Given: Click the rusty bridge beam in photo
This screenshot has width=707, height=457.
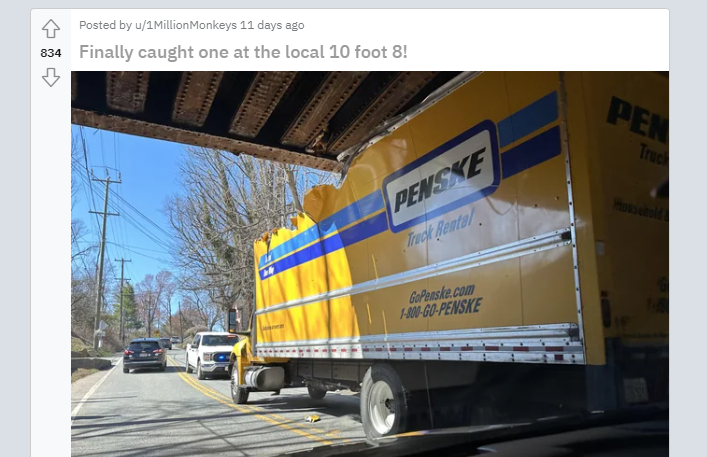Looking at the screenshot, I should pos(205,133).
